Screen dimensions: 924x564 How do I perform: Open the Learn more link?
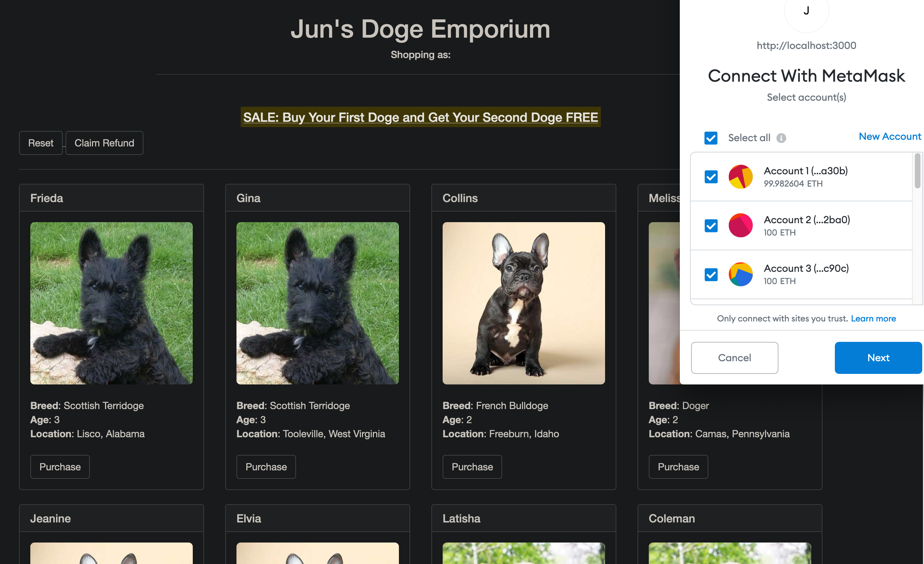point(873,319)
